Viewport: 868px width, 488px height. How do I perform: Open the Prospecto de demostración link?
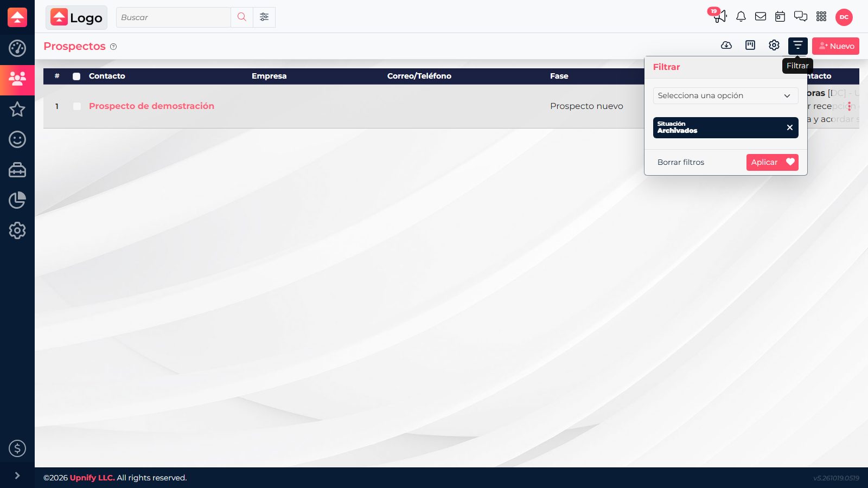pyautogui.click(x=151, y=106)
